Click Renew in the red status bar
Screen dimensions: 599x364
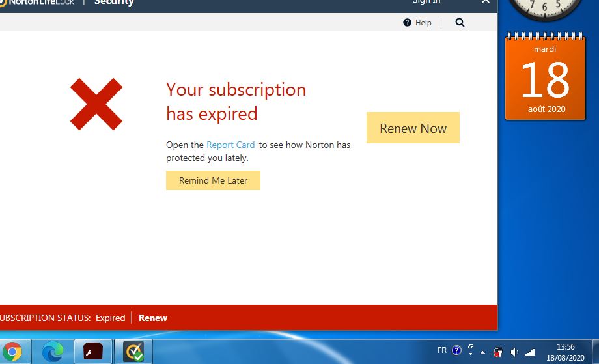click(x=153, y=318)
